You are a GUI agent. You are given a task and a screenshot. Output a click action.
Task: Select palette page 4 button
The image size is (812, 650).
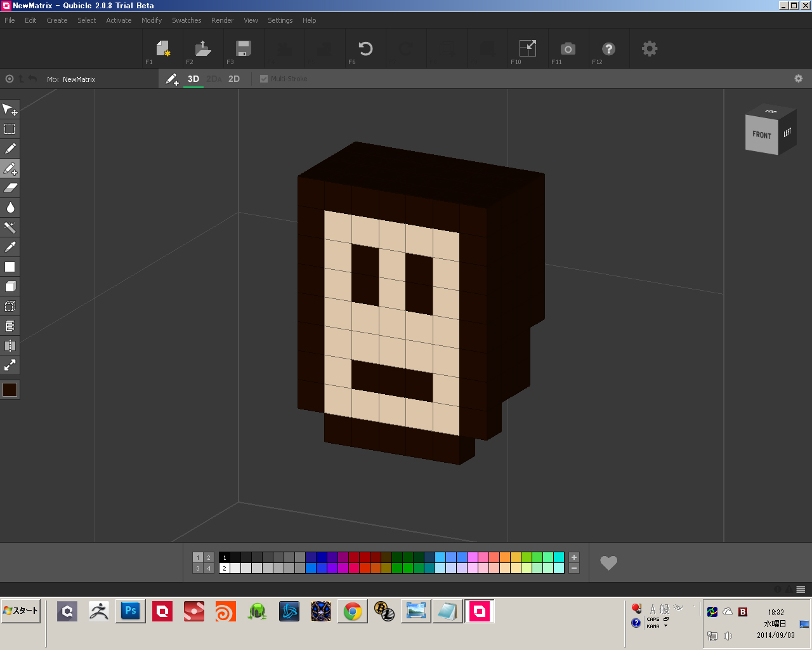[x=209, y=568]
